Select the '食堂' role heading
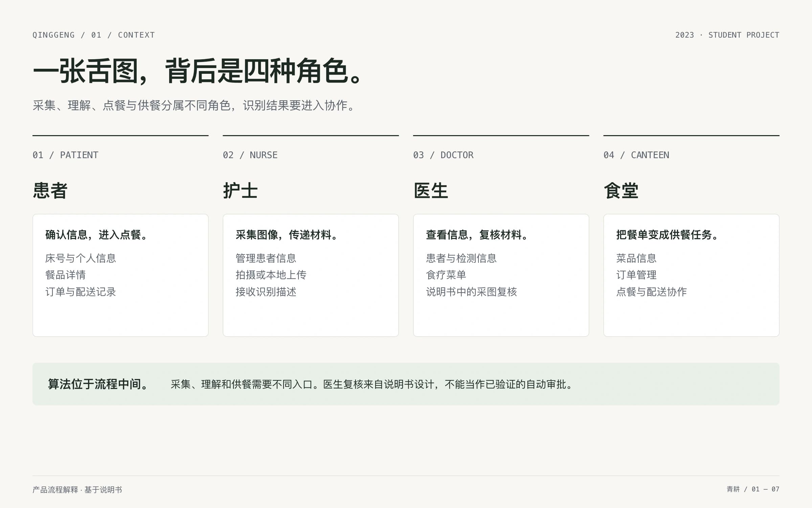 [x=621, y=190]
